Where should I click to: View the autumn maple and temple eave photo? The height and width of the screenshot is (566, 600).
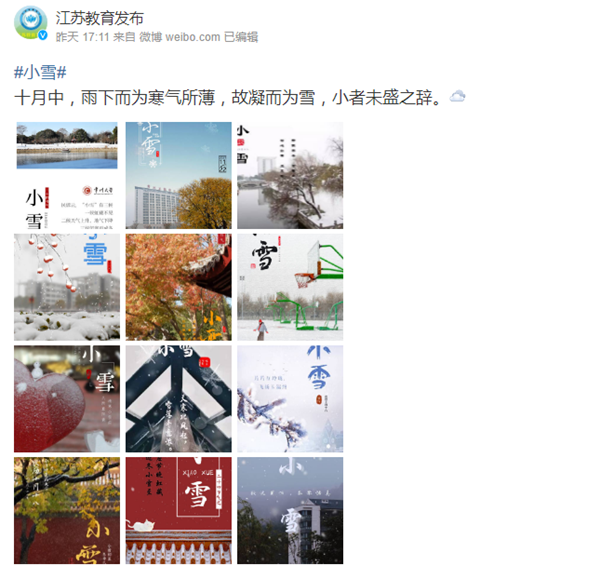[x=178, y=287]
